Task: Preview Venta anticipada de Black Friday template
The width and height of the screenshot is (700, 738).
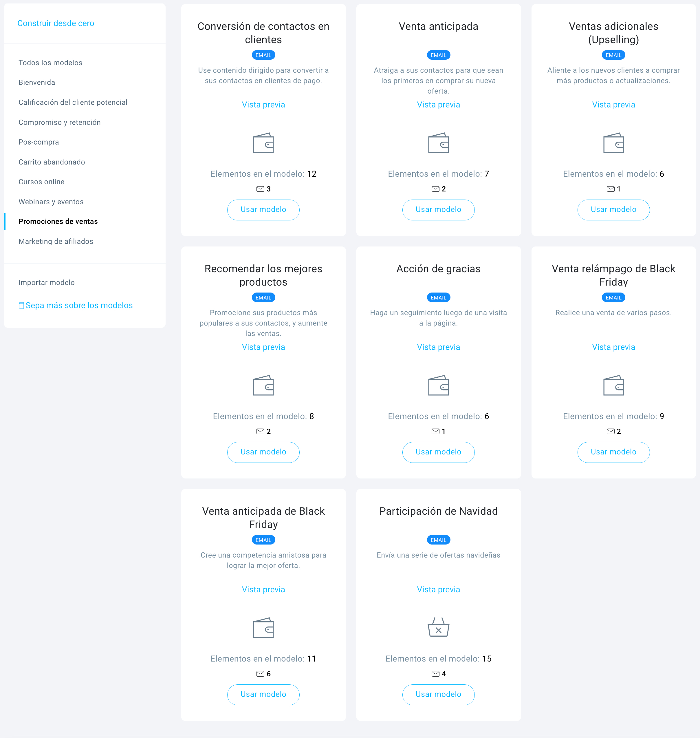Action: click(263, 589)
